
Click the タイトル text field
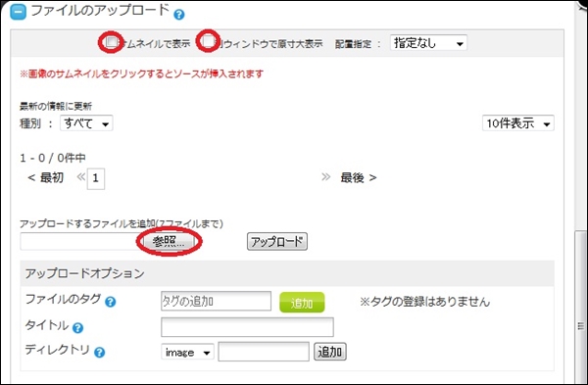coord(247,327)
